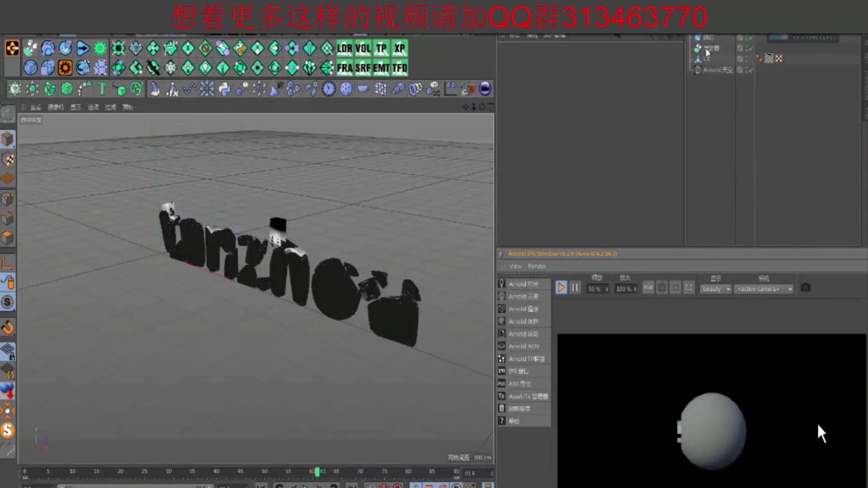The image size is (868, 488).
Task: Click the green timeline playhead marker
Action: (317, 472)
